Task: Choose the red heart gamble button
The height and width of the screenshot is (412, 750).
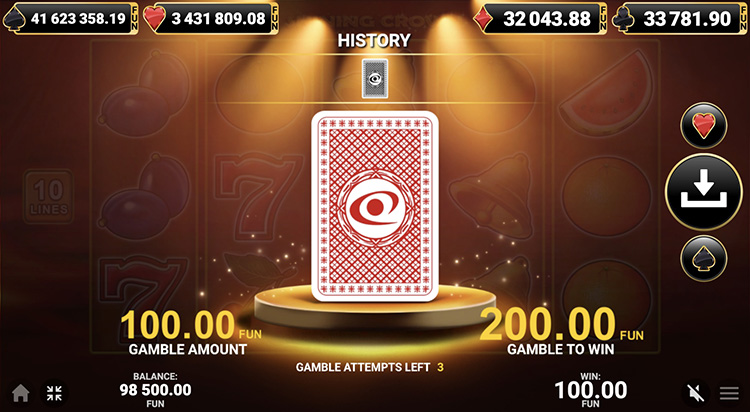Action: (704, 126)
